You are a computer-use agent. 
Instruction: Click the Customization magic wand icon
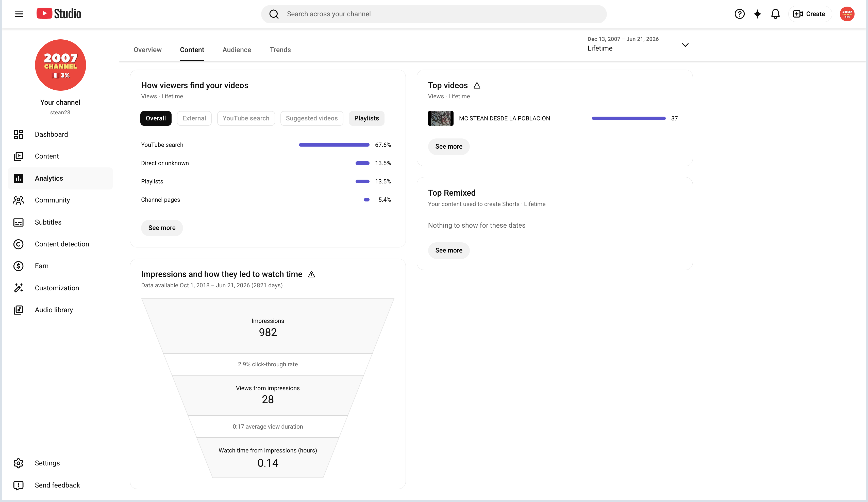pyautogui.click(x=18, y=288)
